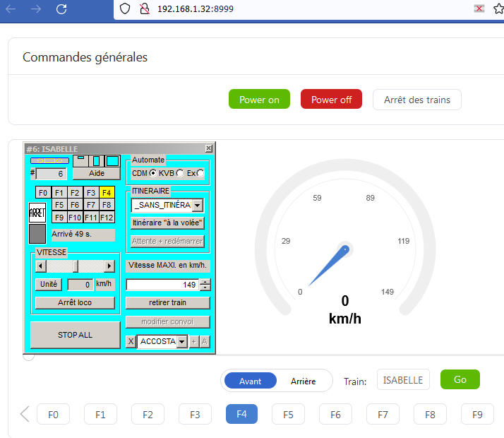
Task: Click the insecure connection lock icon
Action: pos(145,8)
